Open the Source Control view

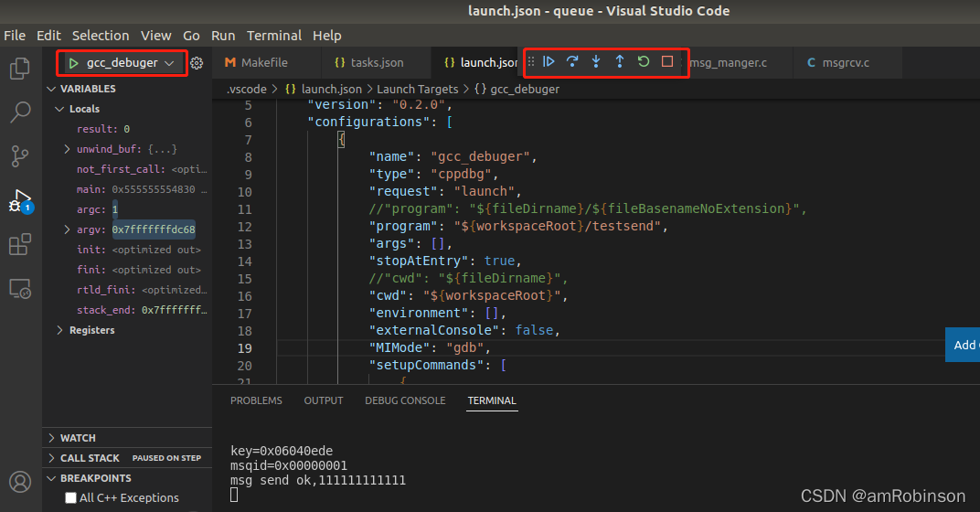tap(20, 156)
